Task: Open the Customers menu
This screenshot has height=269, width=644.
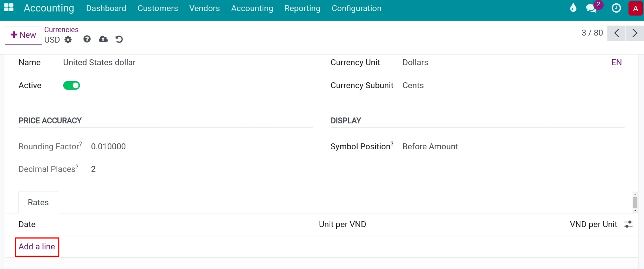Action: (x=158, y=8)
